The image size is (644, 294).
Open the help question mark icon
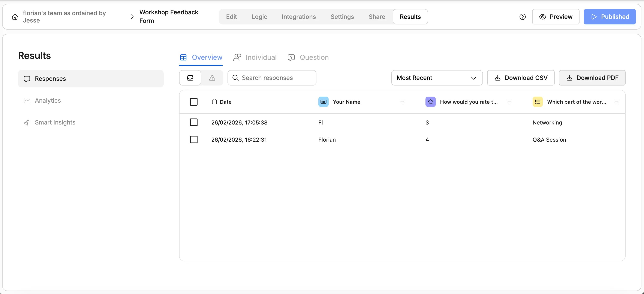click(x=523, y=17)
